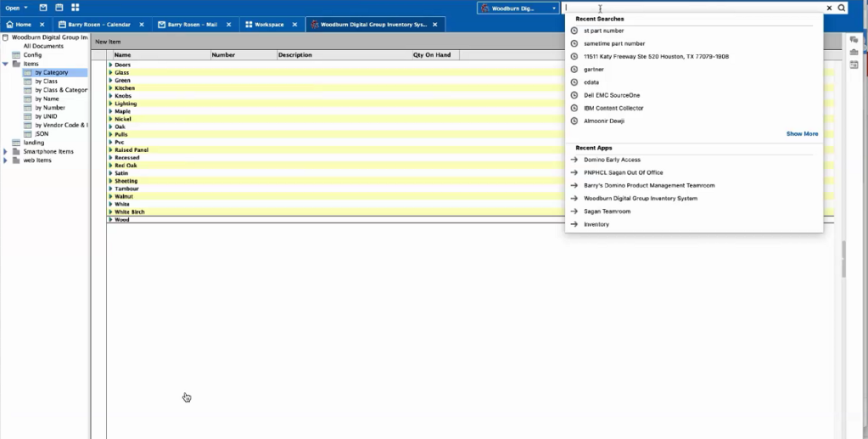This screenshot has width=868, height=439.
Task: Click the calendar icon in right sidebar
Action: pos(854,65)
